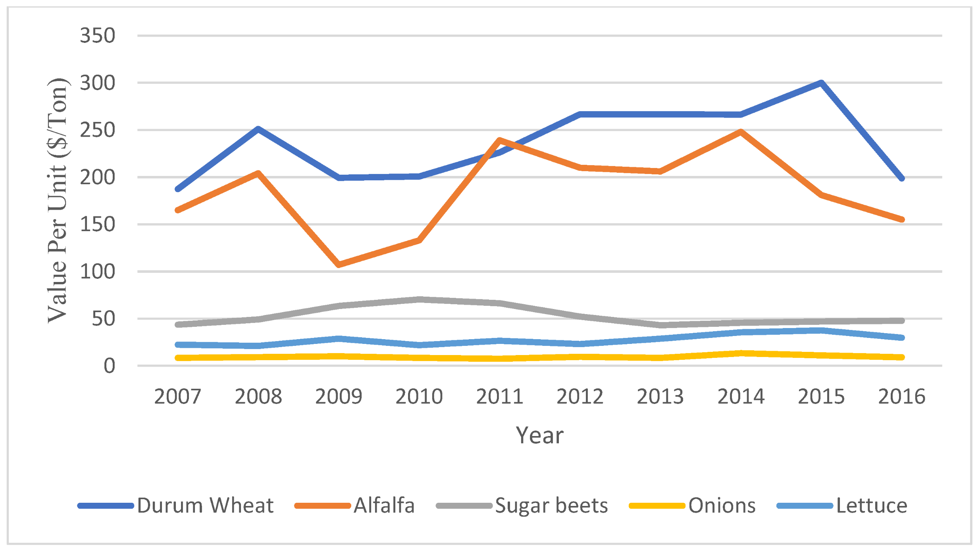The image size is (980, 552).
Task: Click the orange Alfalfa legend swatch
Action: pos(322,506)
